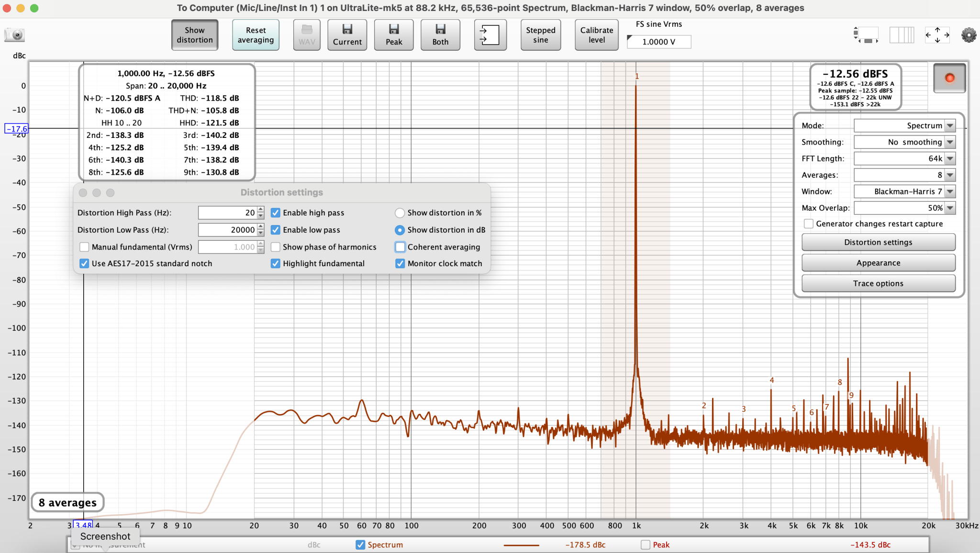The height and width of the screenshot is (553, 980).
Task: Open preferences with the gear icon
Action: tap(969, 35)
